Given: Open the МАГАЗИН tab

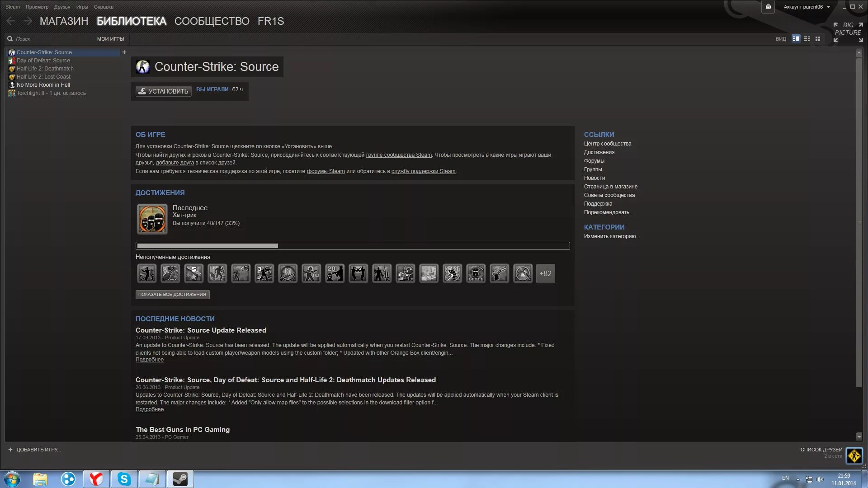Looking at the screenshot, I should pos(64,21).
